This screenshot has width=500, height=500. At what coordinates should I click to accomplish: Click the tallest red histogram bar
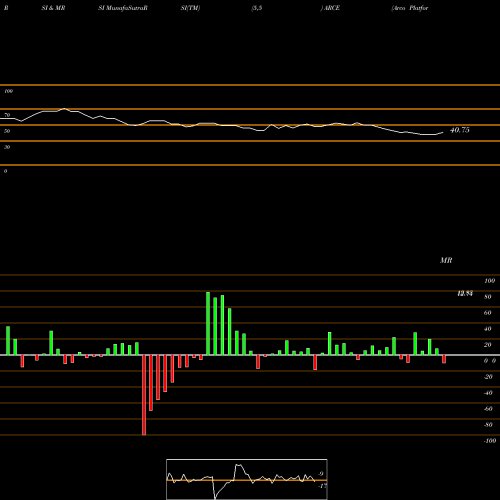[144, 395]
